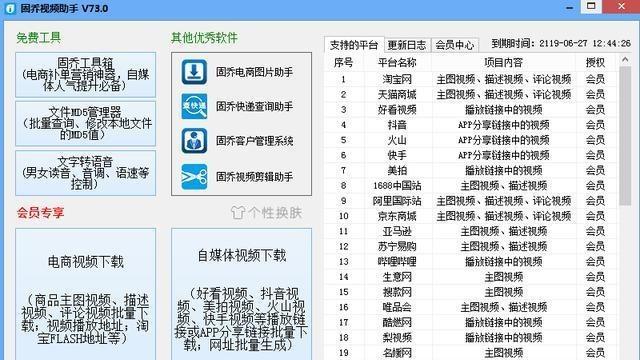Image resolution: width=640 pixels, height=360 pixels.
Task: Select the 天猫商城 row
Action: 470,95
